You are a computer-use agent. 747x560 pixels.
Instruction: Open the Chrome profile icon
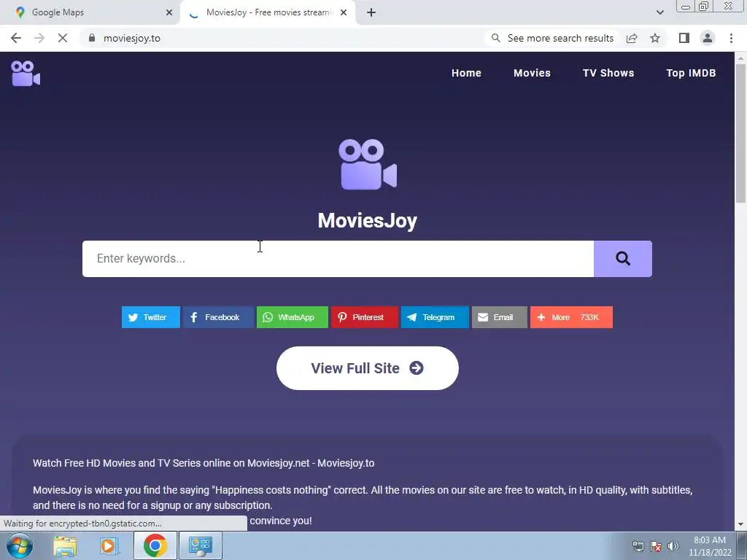pos(708,38)
